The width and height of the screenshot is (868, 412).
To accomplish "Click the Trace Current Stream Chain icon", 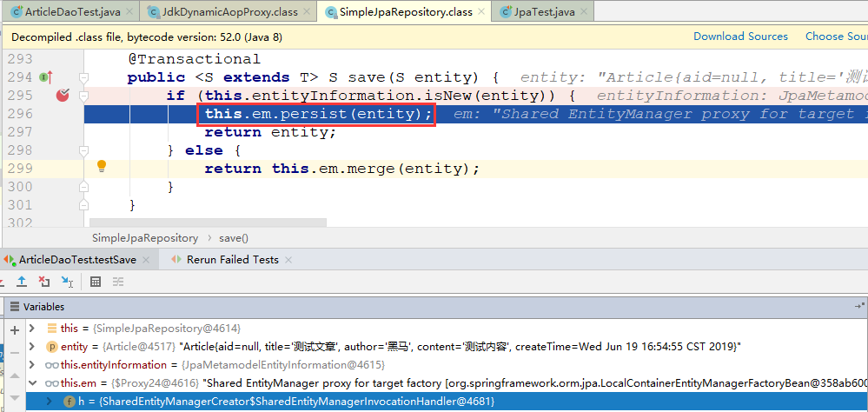I will pyautogui.click(x=118, y=282).
